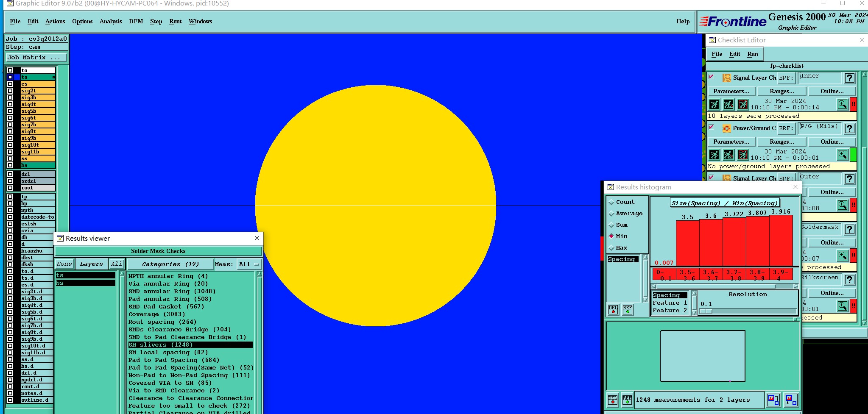Open Meas 'All' dropdown in Results viewer
Viewport: 868px width, 414px height.
click(249, 264)
